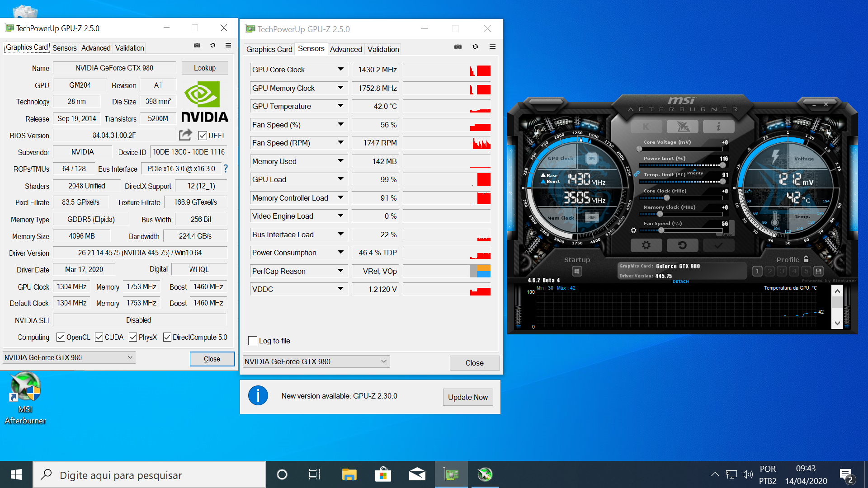Viewport: 868px width, 488px height.
Task: Open Mail app from taskbar
Action: point(417,474)
